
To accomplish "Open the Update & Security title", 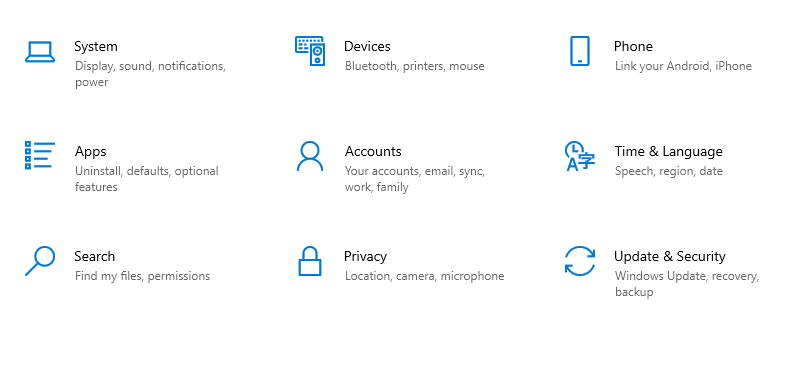I will [670, 256].
